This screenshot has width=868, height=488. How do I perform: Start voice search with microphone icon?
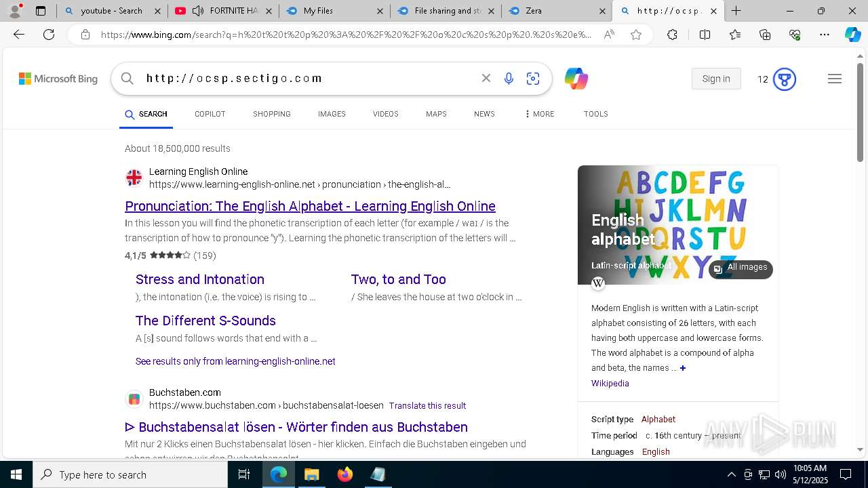[x=509, y=79]
